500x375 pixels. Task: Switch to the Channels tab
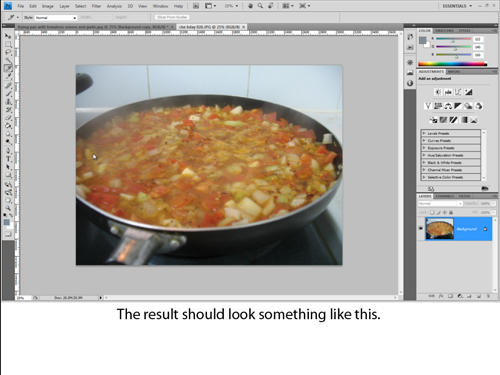445,196
